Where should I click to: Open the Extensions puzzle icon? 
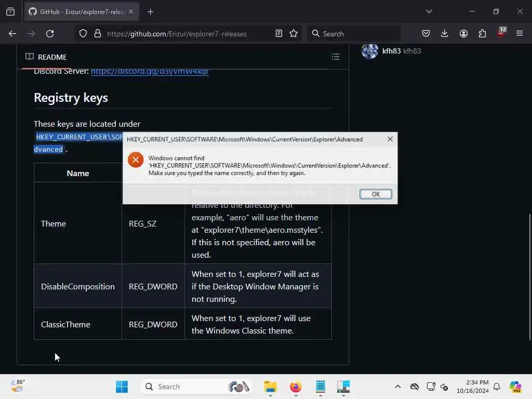click(482, 34)
